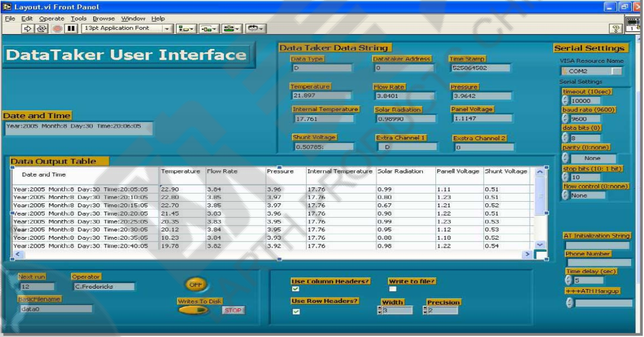644x337 pixels.
Task: Click the Time Stamp value 525864582
Action: pyautogui.click(x=480, y=68)
